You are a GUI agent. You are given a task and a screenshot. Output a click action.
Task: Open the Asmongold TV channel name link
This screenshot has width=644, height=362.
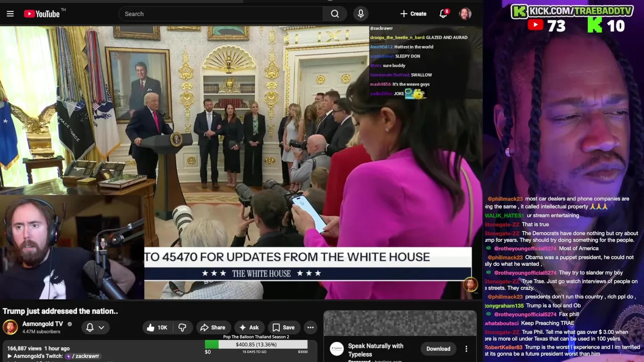point(43,324)
